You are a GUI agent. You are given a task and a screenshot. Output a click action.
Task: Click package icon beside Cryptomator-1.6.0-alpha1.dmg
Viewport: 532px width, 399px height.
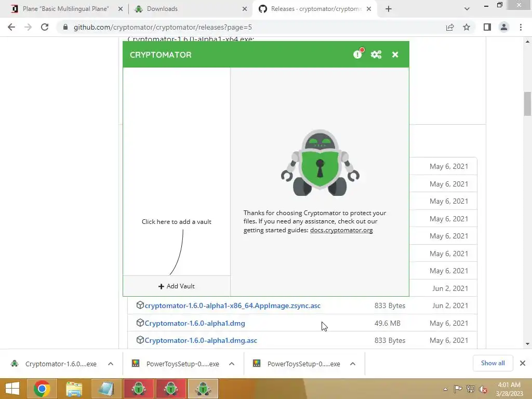click(x=140, y=323)
